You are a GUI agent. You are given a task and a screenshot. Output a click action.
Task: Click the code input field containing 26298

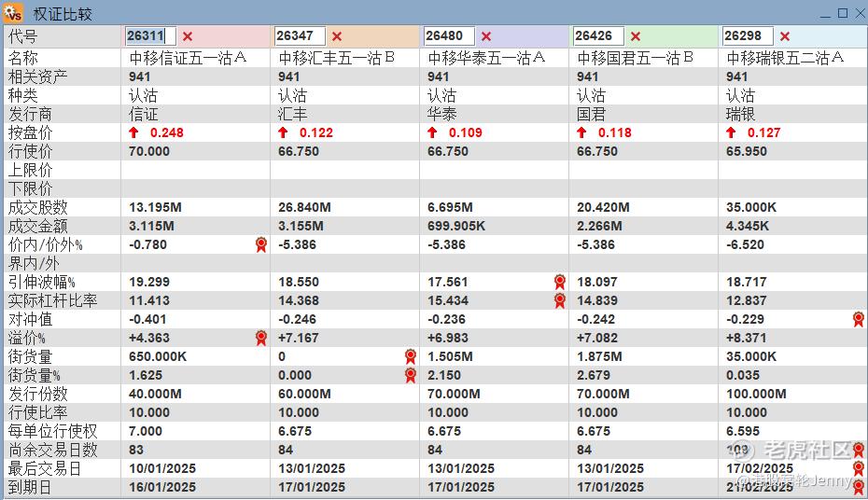point(748,36)
